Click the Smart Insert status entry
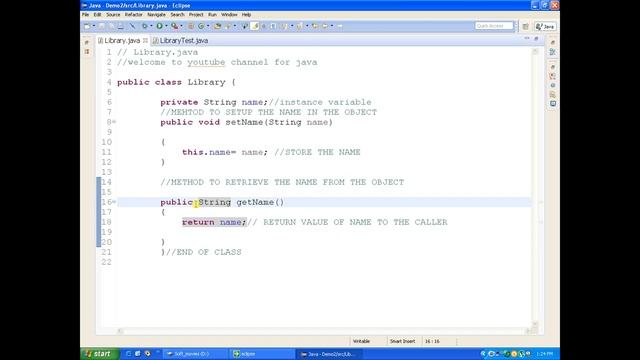640x360 pixels. click(x=402, y=341)
